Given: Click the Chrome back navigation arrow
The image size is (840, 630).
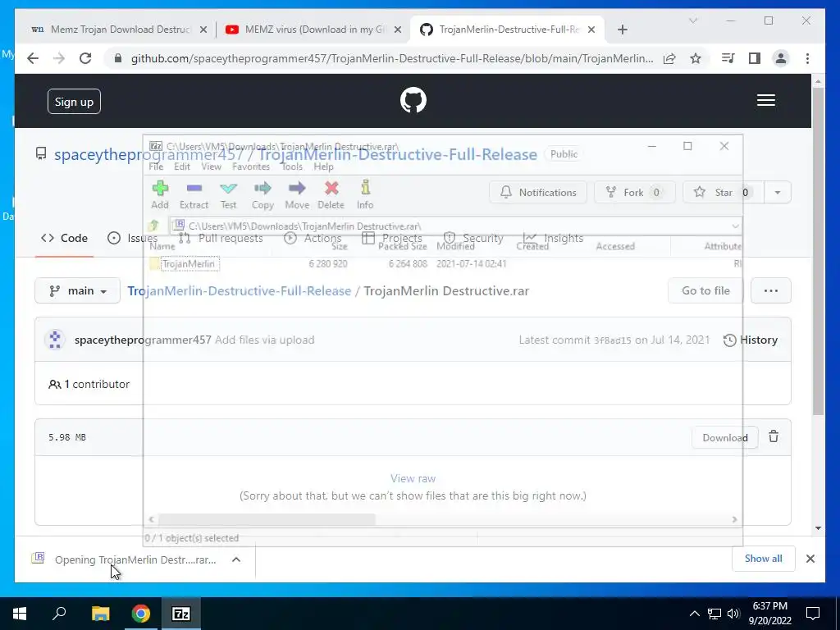Looking at the screenshot, I should click(33, 58).
